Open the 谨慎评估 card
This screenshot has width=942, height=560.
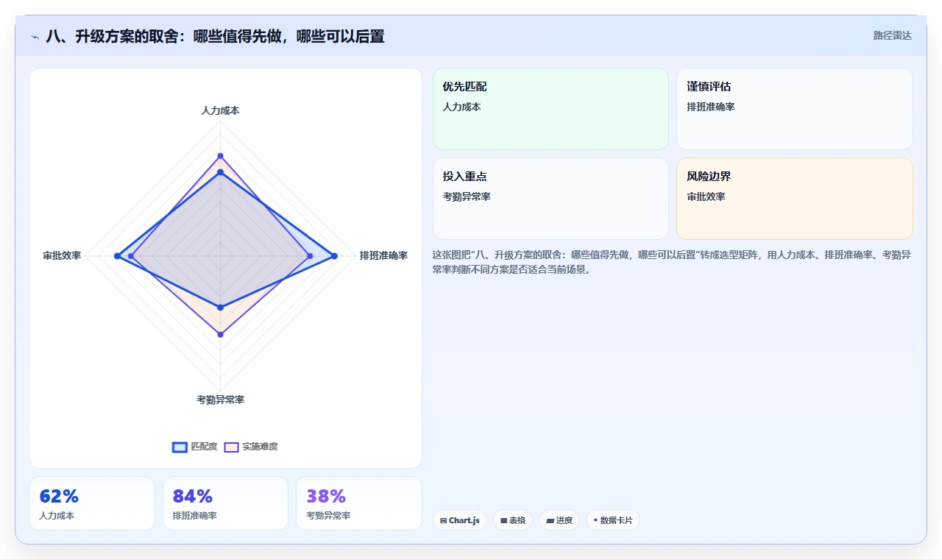pos(795,109)
